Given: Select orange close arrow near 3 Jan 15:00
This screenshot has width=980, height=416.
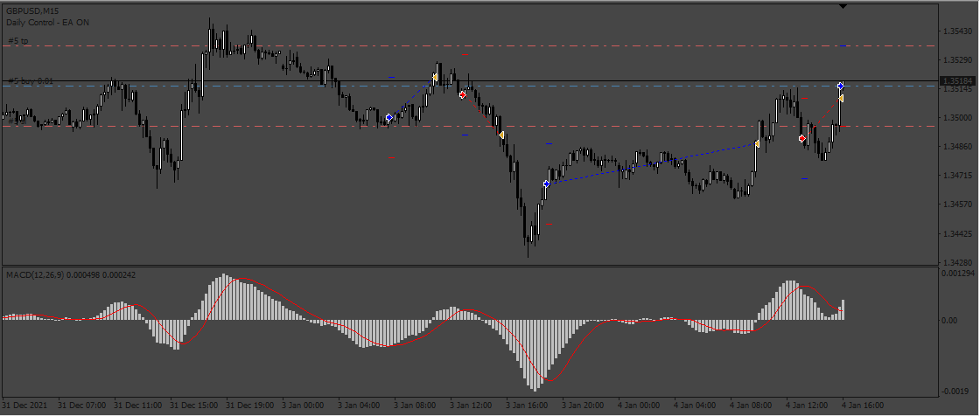Looking at the screenshot, I should pos(501,135).
